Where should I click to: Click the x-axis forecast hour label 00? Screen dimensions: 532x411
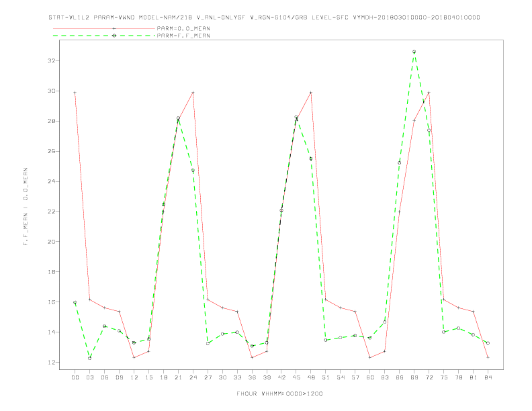(x=75, y=377)
